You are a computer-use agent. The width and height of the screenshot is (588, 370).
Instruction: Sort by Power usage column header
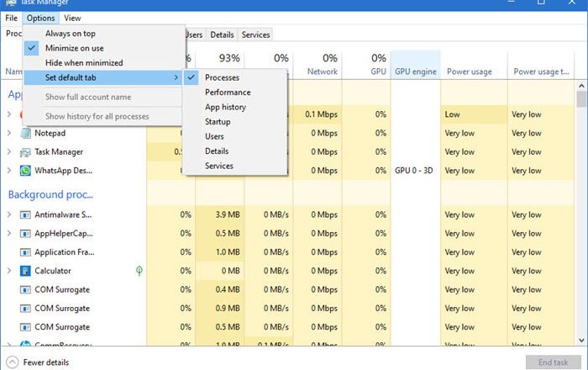tap(474, 65)
